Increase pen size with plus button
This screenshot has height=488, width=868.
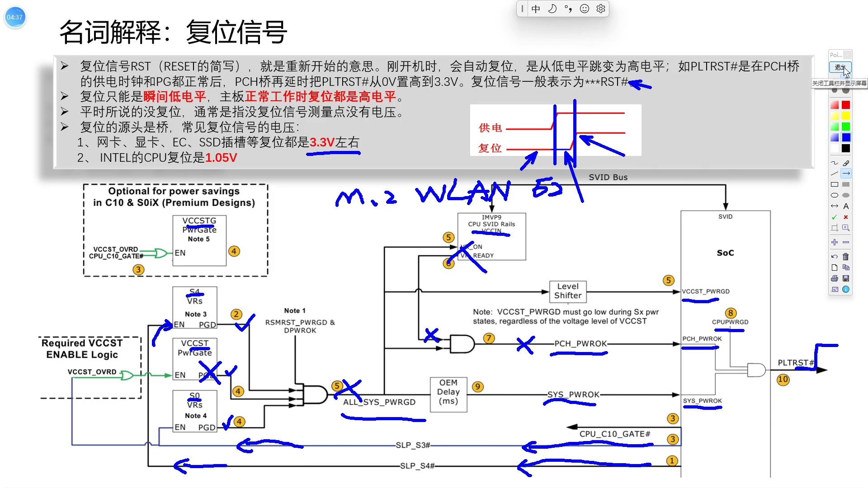[835, 242]
